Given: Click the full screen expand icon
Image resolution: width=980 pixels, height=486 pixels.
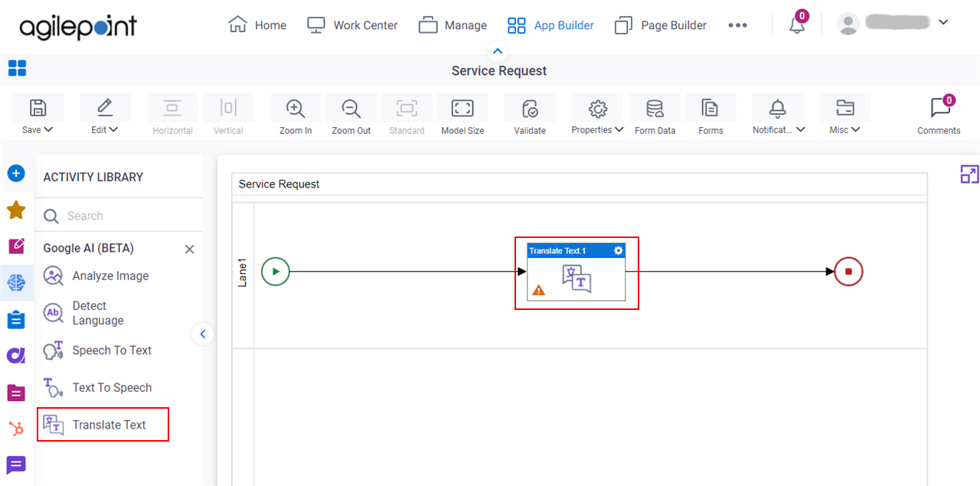Looking at the screenshot, I should pyautogui.click(x=969, y=174).
